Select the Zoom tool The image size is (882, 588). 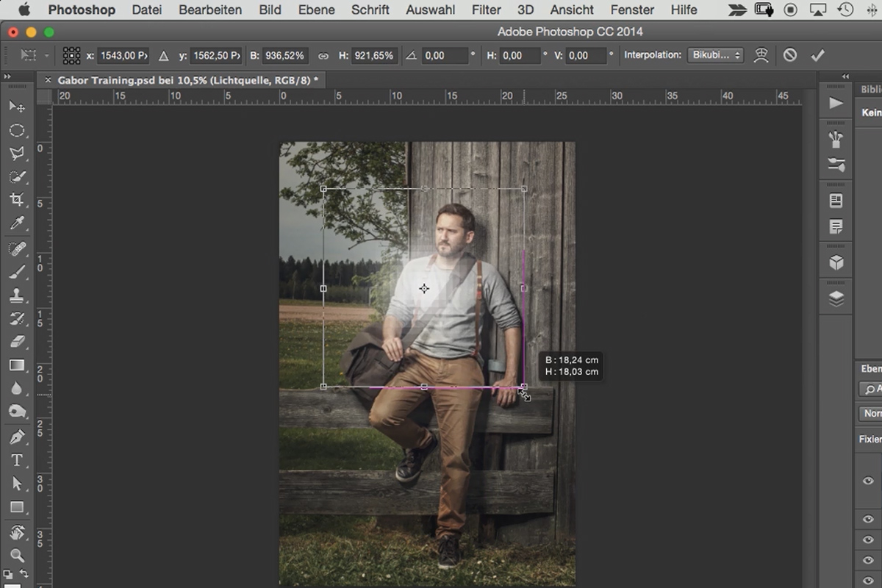pos(17,556)
